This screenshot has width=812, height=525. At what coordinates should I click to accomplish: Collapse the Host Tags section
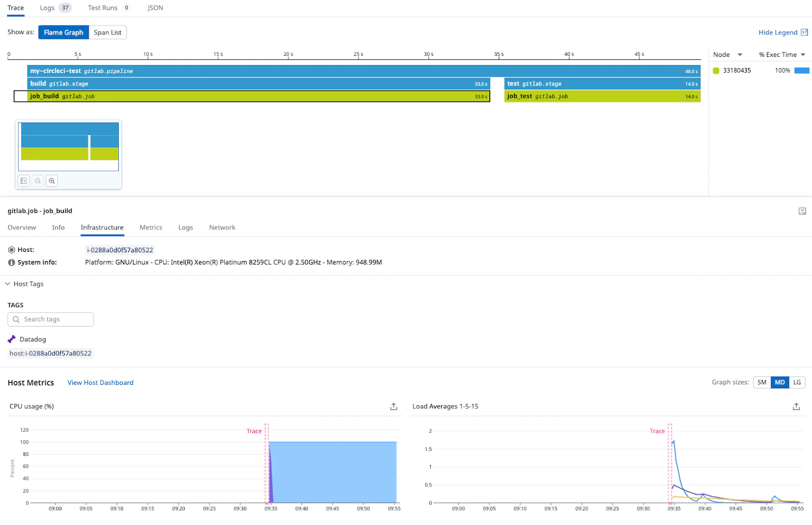pyautogui.click(x=8, y=284)
